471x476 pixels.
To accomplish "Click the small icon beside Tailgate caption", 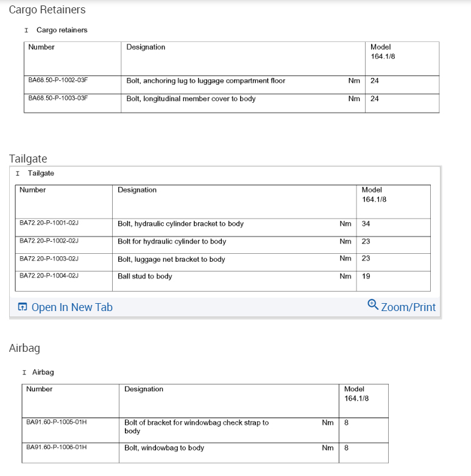I will [x=18, y=173].
